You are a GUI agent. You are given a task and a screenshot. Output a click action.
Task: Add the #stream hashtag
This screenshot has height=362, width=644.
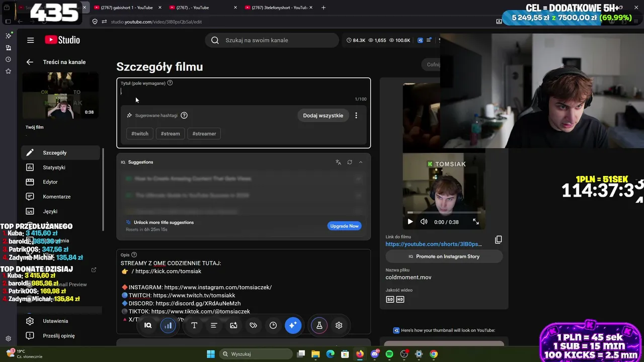point(171,134)
